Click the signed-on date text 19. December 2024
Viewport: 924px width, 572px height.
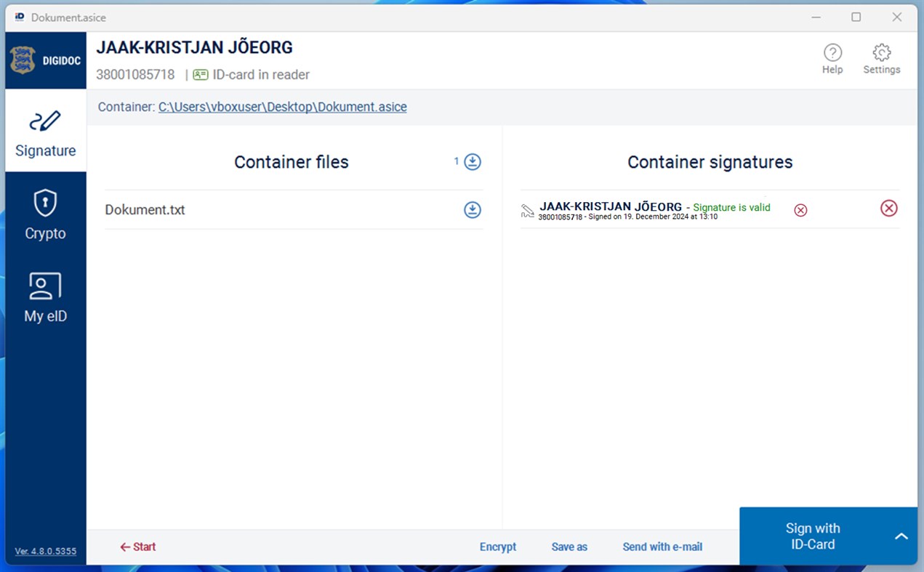(x=654, y=217)
